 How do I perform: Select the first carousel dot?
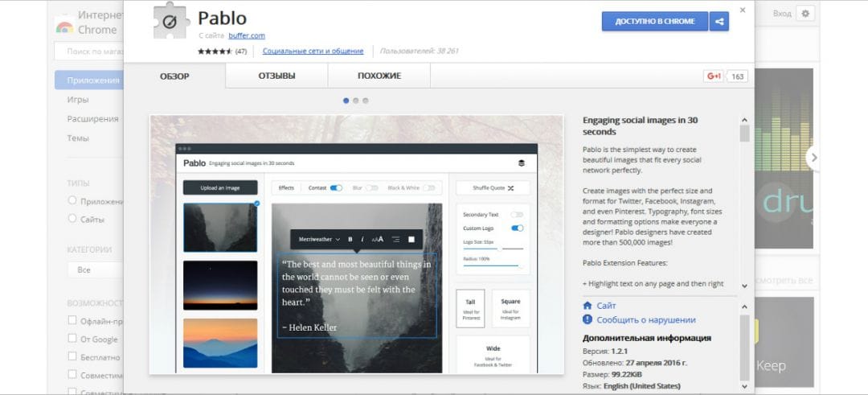tap(346, 101)
